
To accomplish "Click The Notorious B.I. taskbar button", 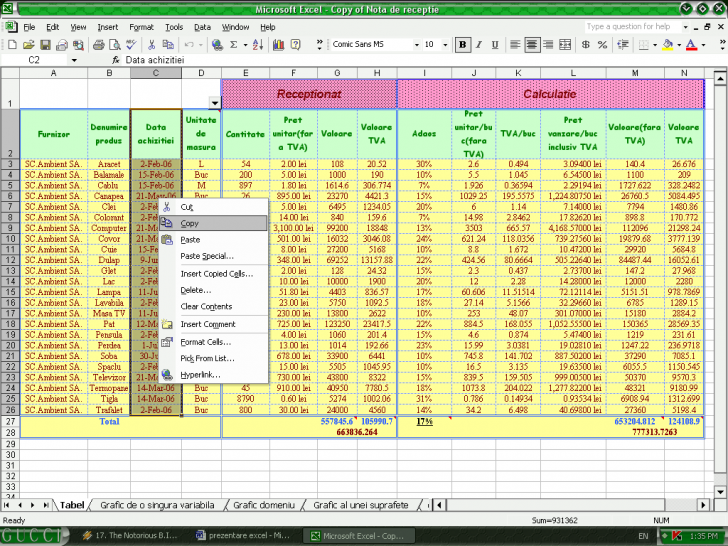I will point(130,535).
